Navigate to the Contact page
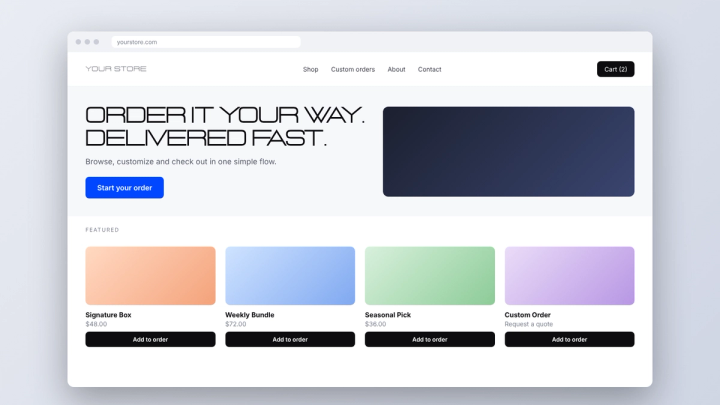The image size is (720, 405). 429,69
